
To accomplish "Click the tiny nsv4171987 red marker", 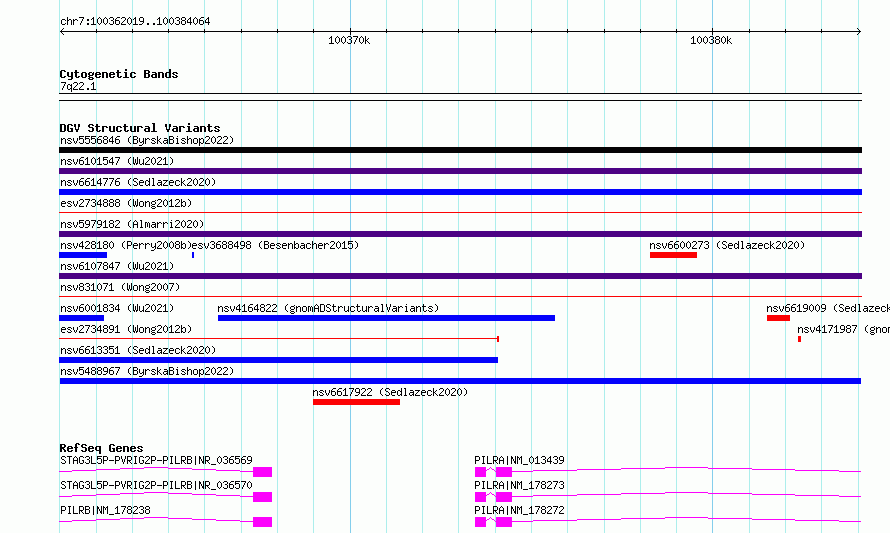I will pyautogui.click(x=799, y=339).
